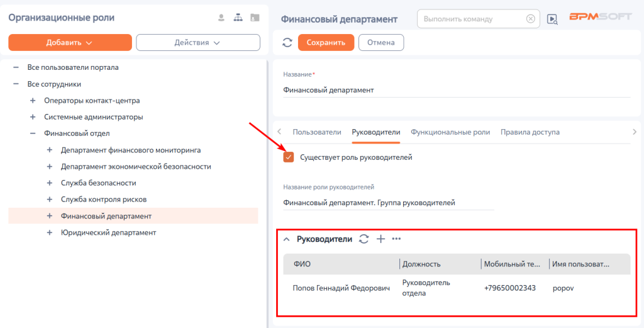Select Все сотрудники role
644x328 pixels.
point(54,84)
